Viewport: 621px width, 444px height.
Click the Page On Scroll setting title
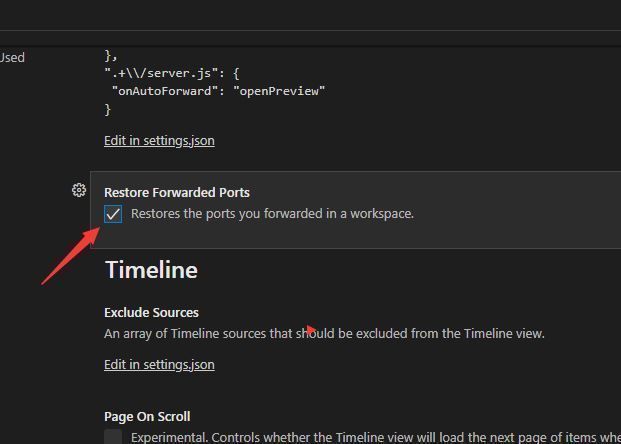pos(147,416)
